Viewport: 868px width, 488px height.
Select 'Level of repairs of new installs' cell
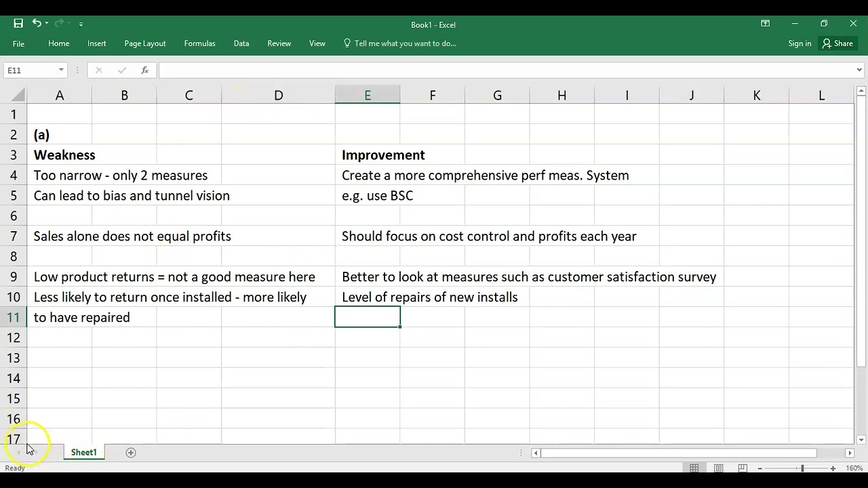click(x=368, y=297)
